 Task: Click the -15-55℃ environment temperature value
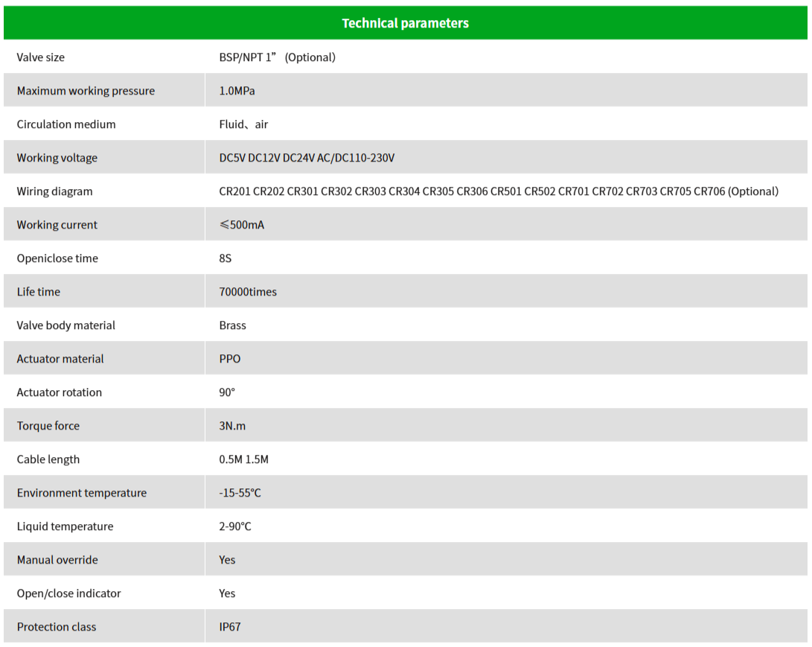(x=240, y=493)
